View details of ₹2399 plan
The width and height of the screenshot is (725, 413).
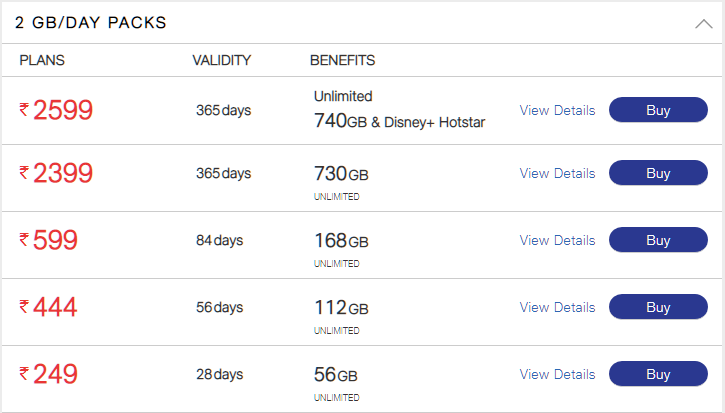(557, 173)
